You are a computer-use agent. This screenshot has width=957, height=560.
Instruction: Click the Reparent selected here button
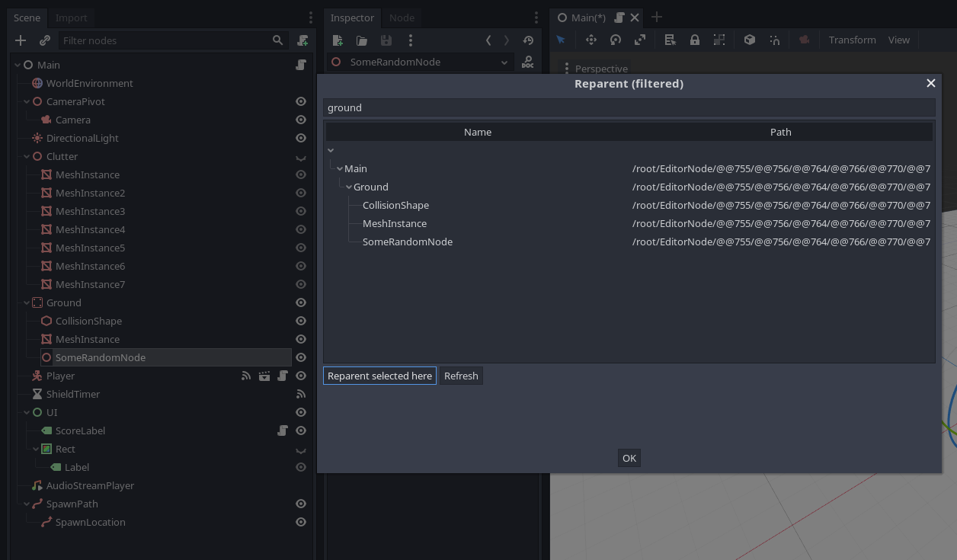click(379, 376)
